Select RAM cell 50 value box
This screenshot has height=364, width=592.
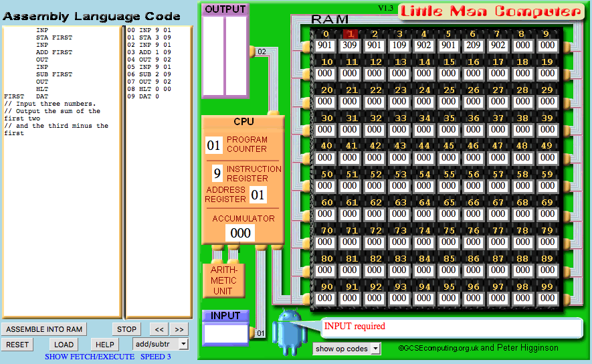324,186
